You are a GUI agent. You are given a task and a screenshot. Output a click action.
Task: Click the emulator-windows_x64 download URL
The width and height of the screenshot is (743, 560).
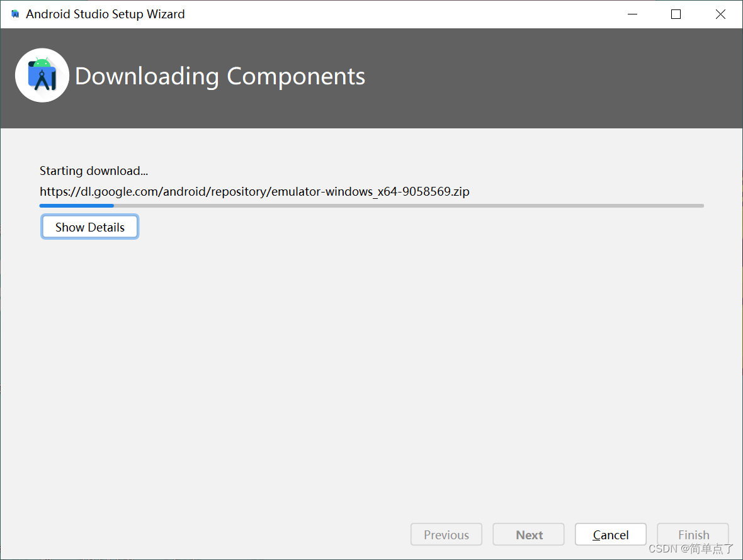click(254, 191)
